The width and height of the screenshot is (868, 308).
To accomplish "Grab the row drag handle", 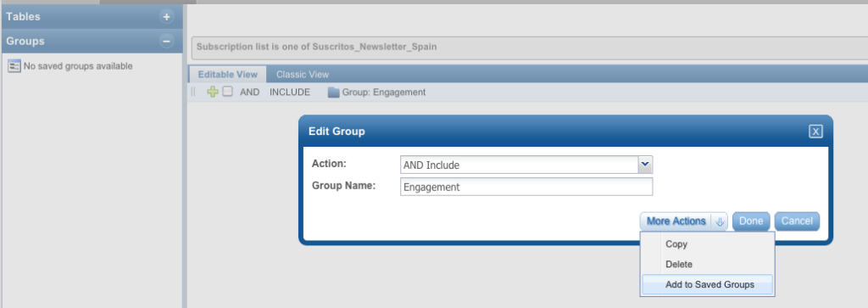I will [x=193, y=92].
